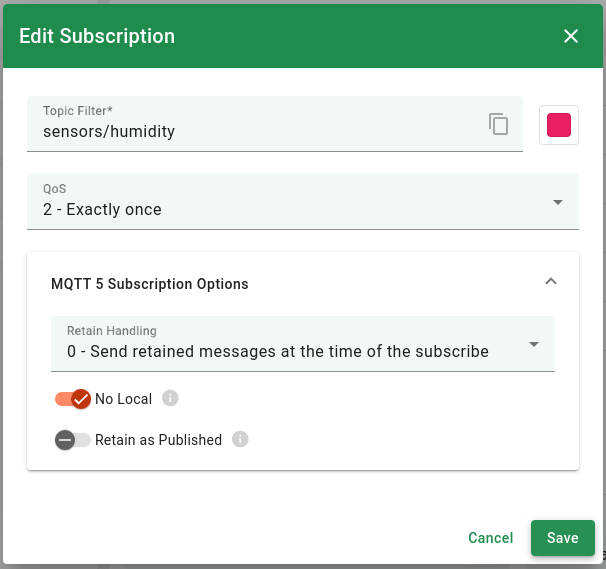Click the Retain as Published label
The height and width of the screenshot is (569, 606).
(x=158, y=440)
